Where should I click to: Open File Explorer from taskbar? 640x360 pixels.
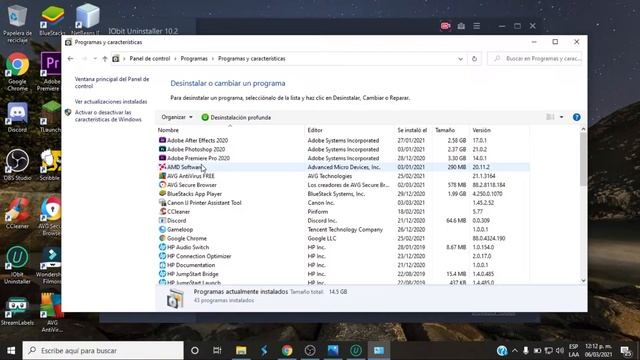(x=241, y=351)
